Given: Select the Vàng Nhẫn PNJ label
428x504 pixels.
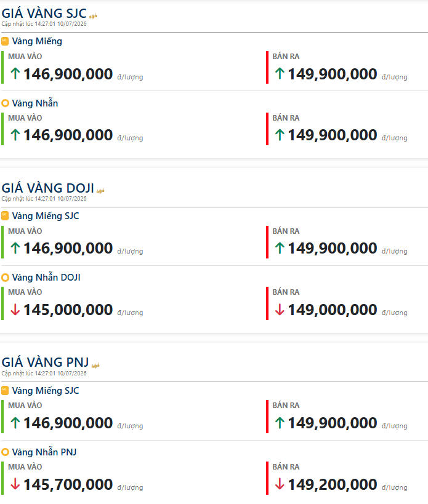Looking at the screenshot, I should [x=44, y=452].
